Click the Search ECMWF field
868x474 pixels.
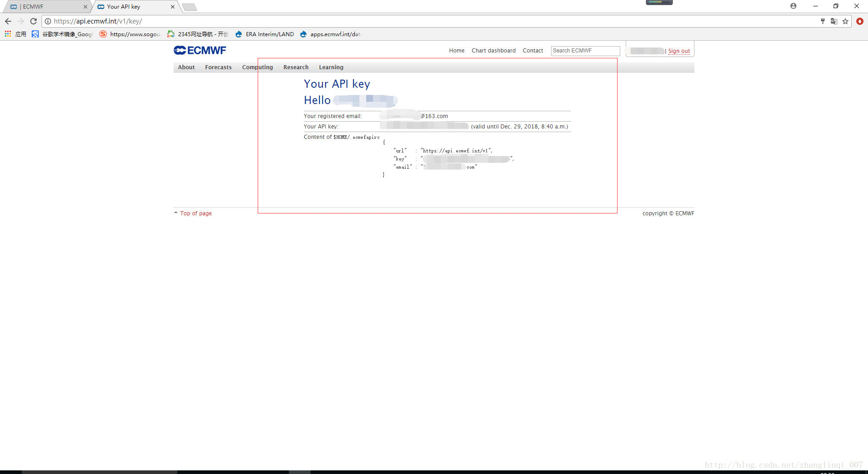[x=585, y=51]
